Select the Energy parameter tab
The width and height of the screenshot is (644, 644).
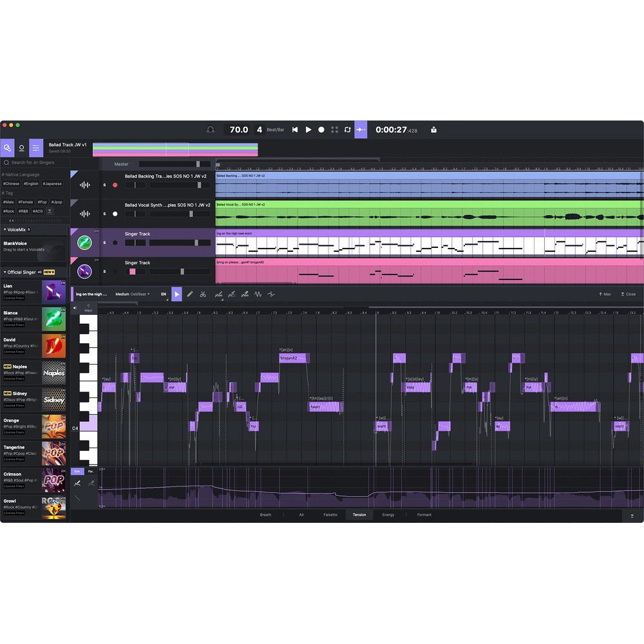pos(389,515)
